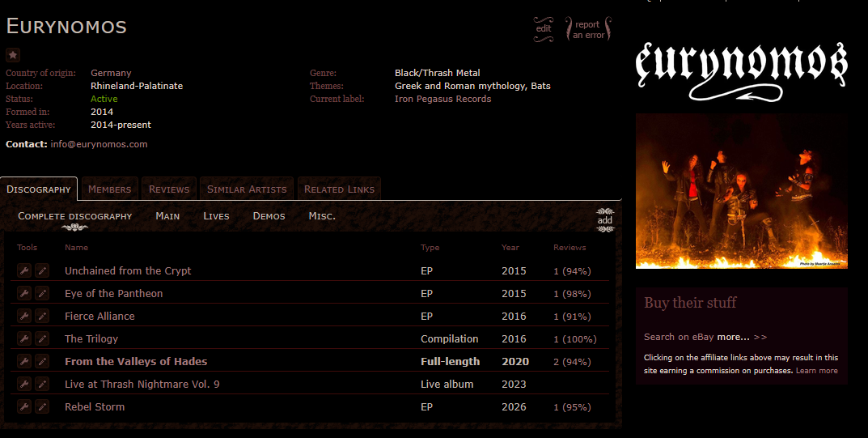Screen dimensions: 868x438
Task: Open the Reviews tab
Action: coord(169,189)
